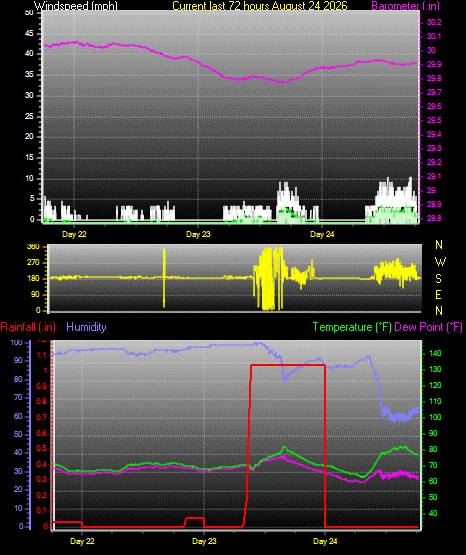Image resolution: width=466 pixels, height=555 pixels.
Task: Click the 45 mph windspeed scale value
Action: pyautogui.click(x=29, y=33)
